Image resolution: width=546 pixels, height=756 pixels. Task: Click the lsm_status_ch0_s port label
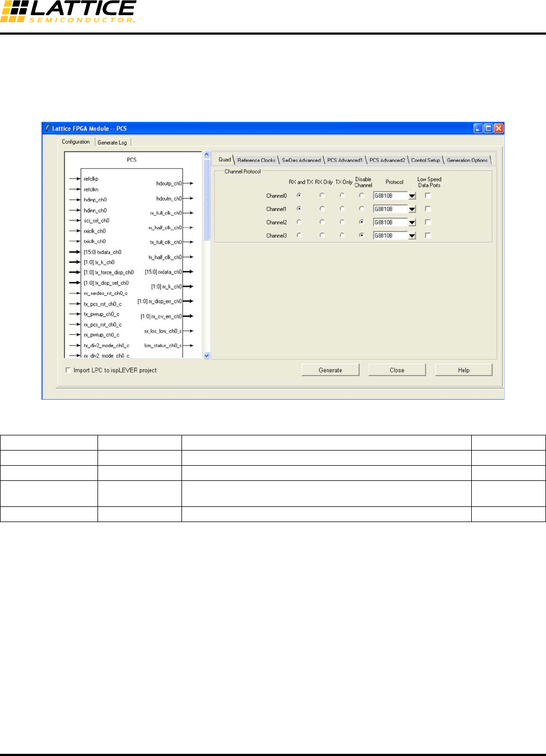pos(163,346)
